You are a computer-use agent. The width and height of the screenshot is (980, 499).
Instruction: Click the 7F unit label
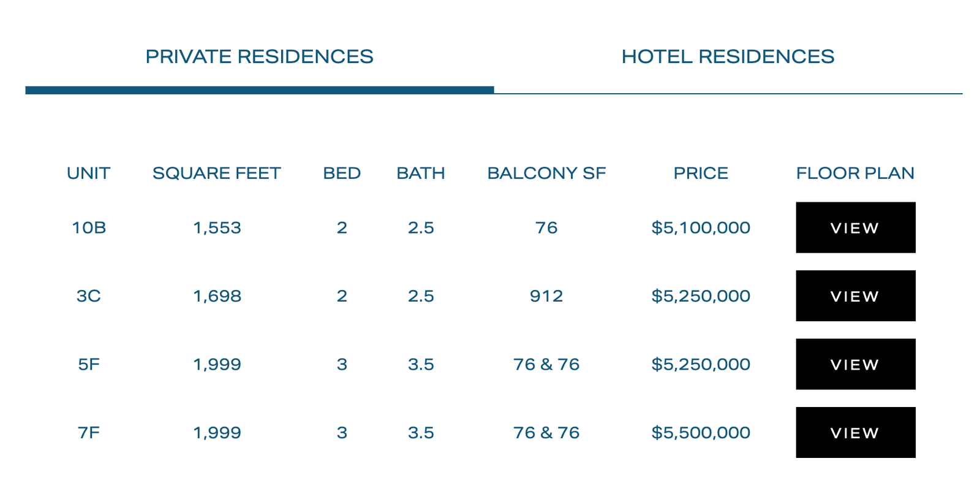(x=89, y=433)
